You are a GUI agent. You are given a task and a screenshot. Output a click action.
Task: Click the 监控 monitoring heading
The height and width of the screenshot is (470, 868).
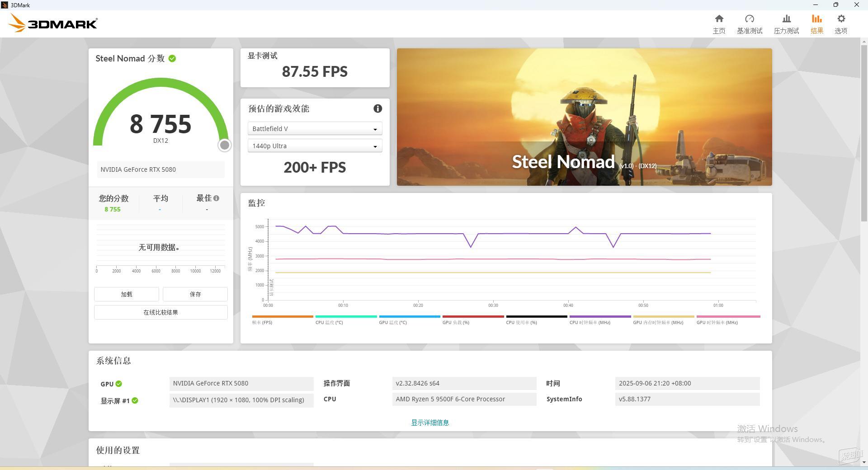tap(256, 203)
